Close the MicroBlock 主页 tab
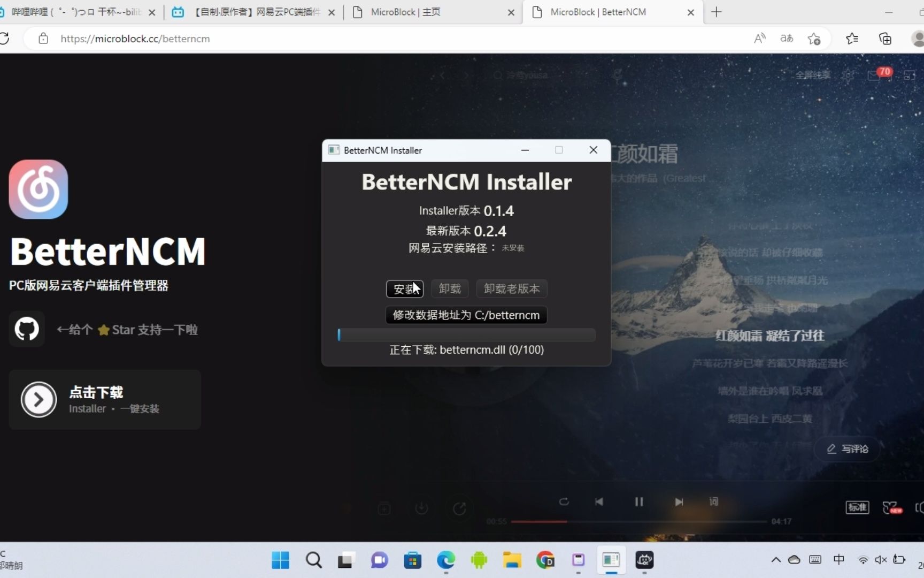 pos(511,12)
